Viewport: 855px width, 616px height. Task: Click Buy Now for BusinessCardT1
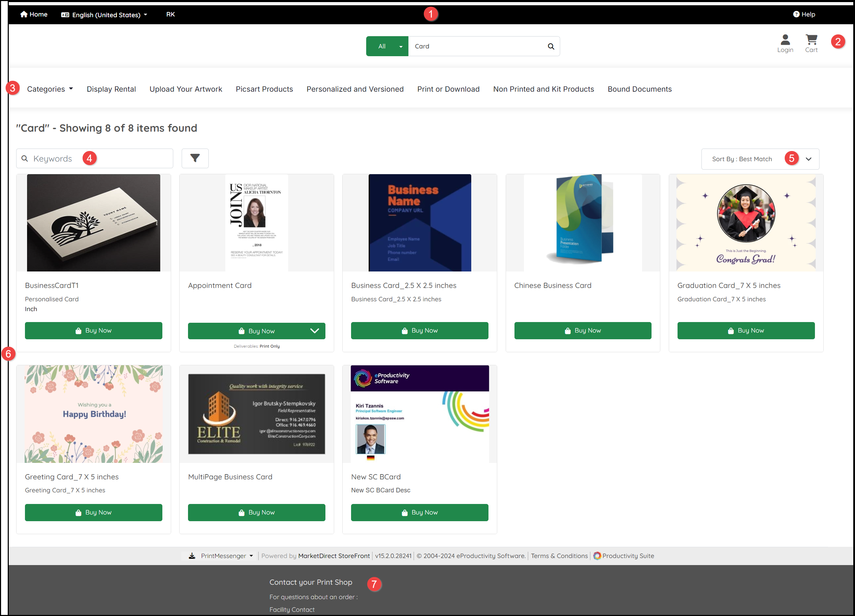93,330
